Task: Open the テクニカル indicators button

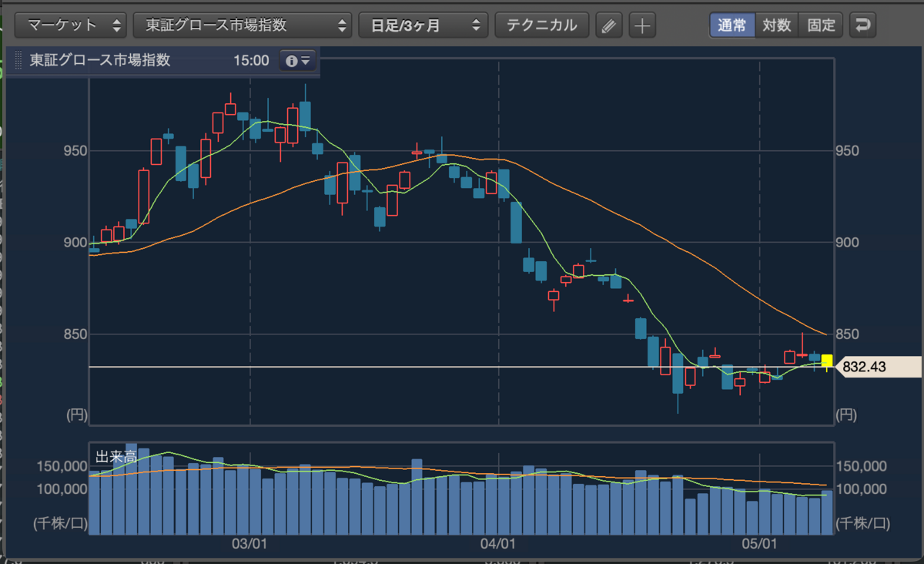Action: click(x=541, y=25)
